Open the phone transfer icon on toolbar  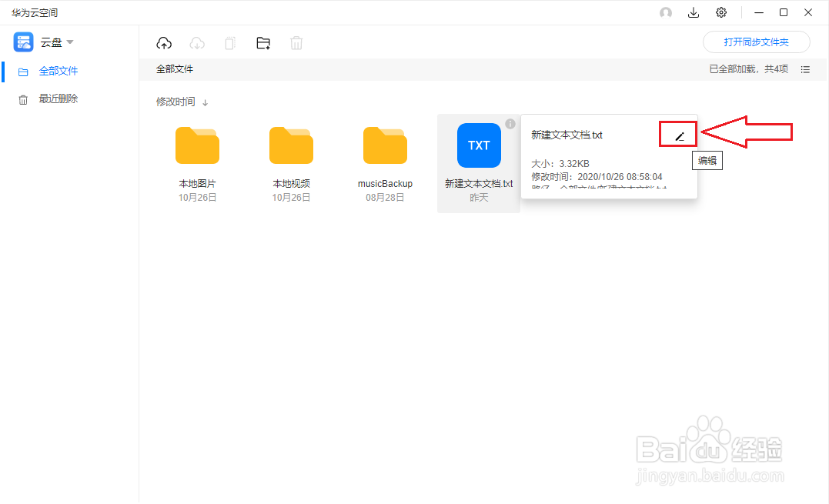coord(229,42)
